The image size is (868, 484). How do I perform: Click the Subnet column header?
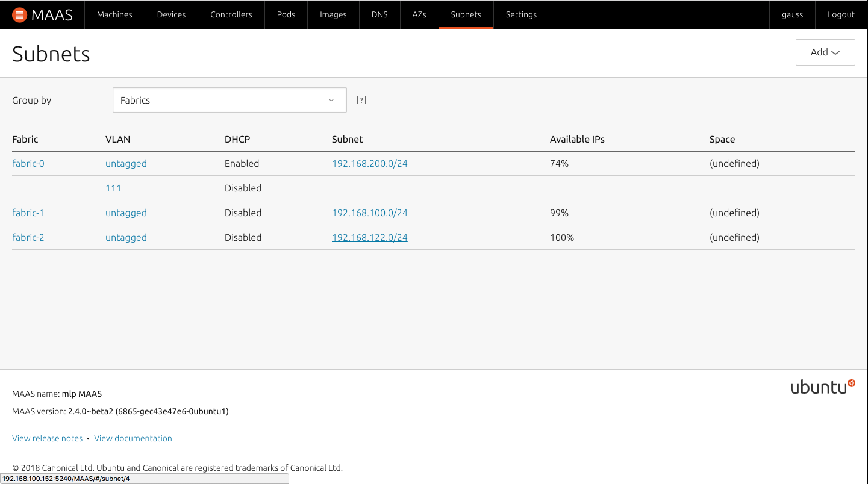348,139
